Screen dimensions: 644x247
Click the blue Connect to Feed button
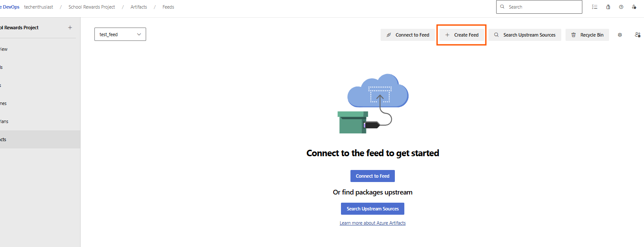(x=372, y=176)
